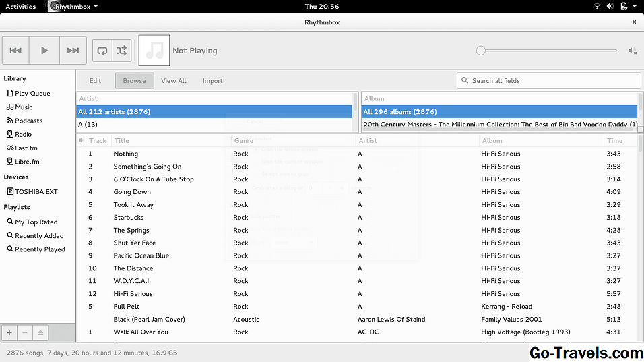
Task: Add a new playlist with plus button
Action: tap(9, 332)
